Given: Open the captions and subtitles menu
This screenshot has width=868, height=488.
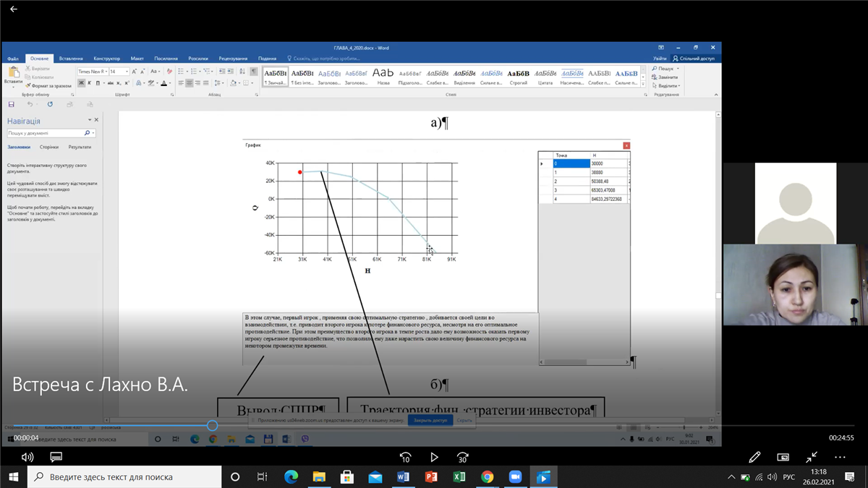Looking at the screenshot, I should point(56,457).
